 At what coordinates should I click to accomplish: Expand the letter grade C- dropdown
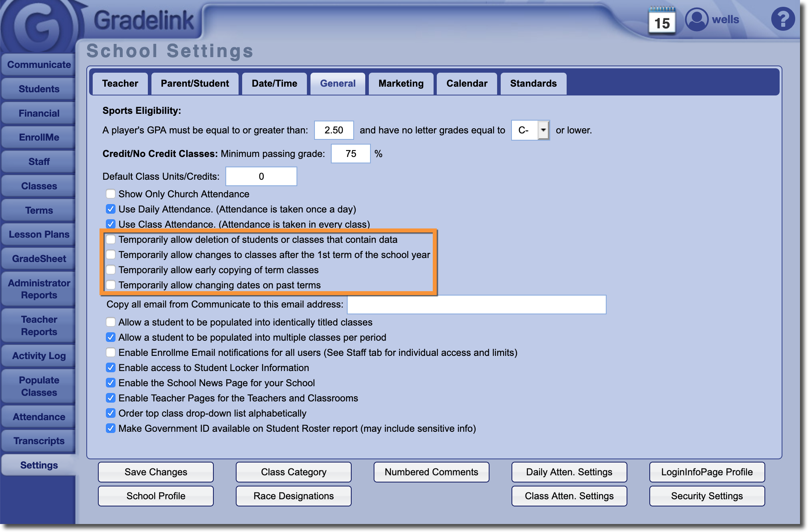point(543,130)
